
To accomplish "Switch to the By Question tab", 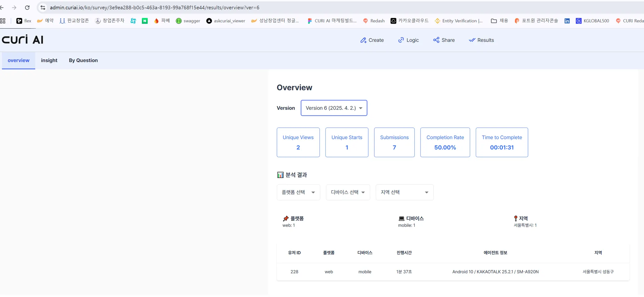I will tap(83, 60).
